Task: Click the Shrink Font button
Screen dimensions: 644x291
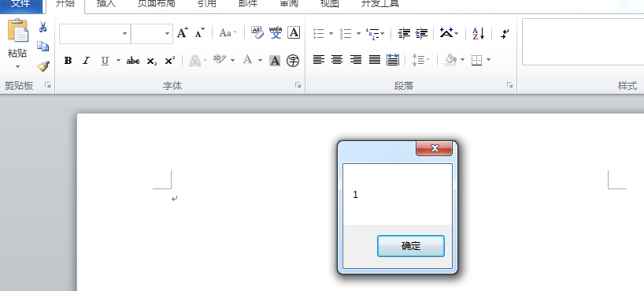Action: [x=200, y=33]
